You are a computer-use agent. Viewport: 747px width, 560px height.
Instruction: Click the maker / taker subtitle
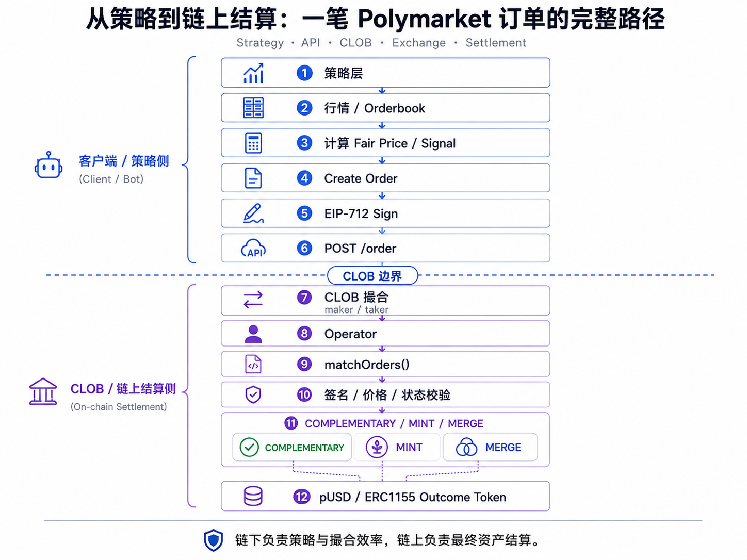coord(356,310)
